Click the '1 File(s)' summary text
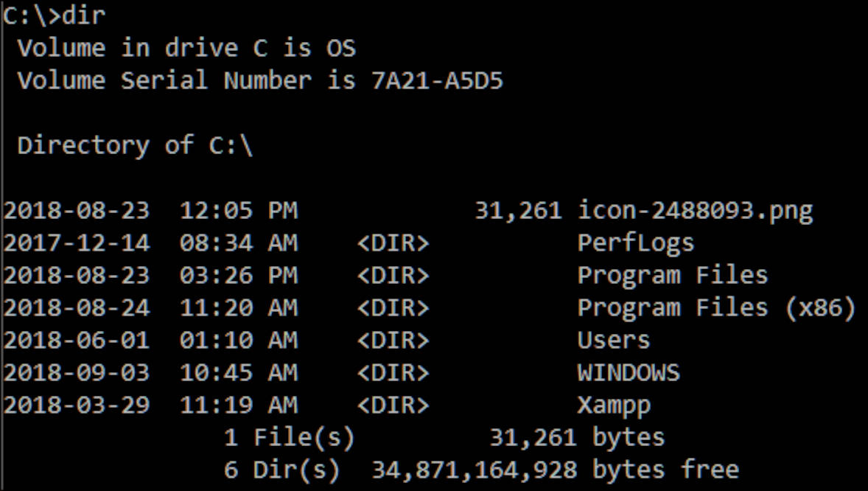Viewport: 868px width, 491px height. pos(289,437)
